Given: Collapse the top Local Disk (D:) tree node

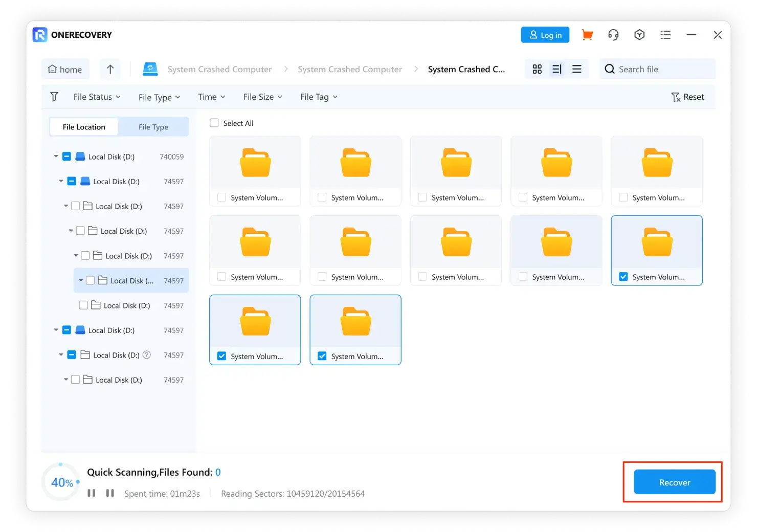Looking at the screenshot, I should [56, 157].
